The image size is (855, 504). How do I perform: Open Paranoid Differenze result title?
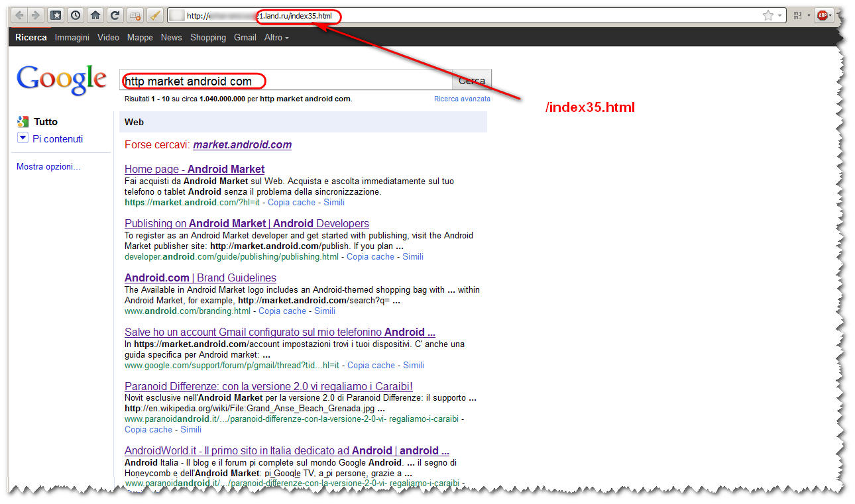coord(268,386)
